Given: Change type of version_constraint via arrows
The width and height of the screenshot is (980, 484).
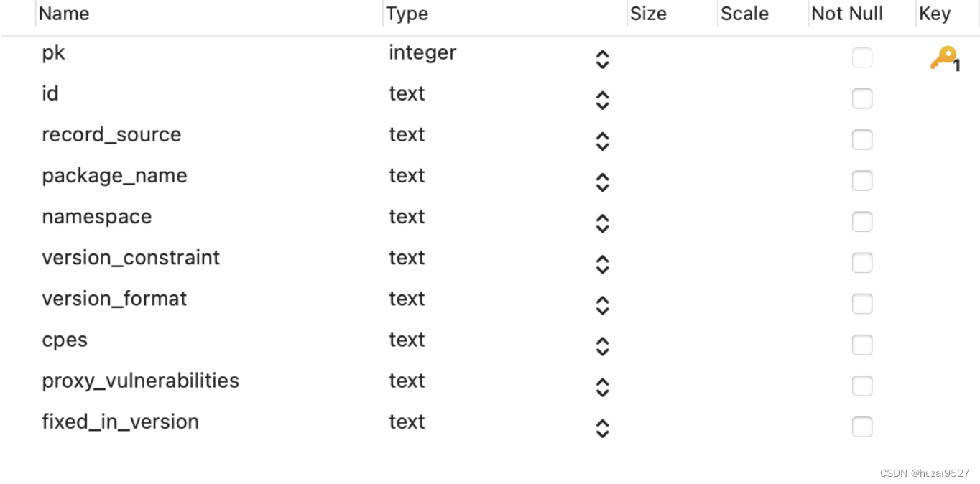Looking at the screenshot, I should (603, 264).
